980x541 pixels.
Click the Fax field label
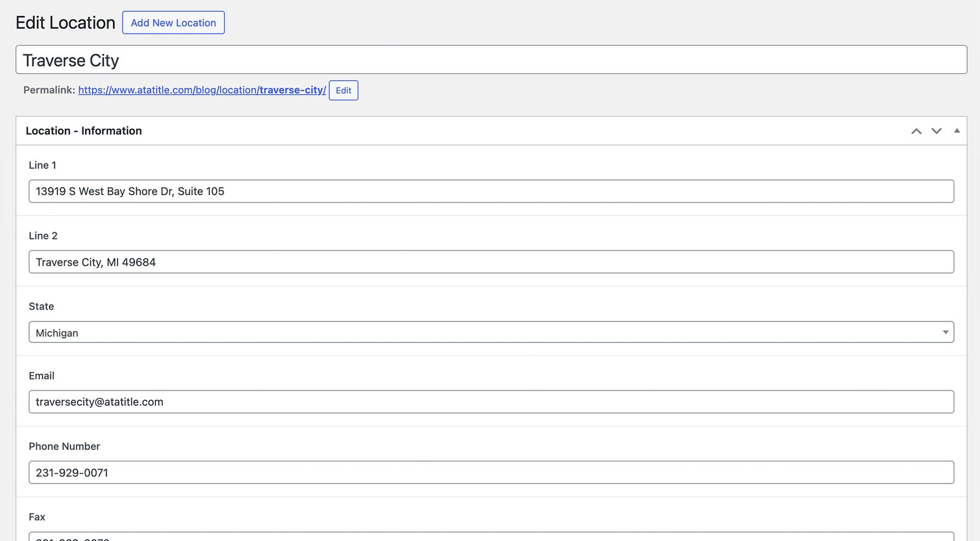37,517
